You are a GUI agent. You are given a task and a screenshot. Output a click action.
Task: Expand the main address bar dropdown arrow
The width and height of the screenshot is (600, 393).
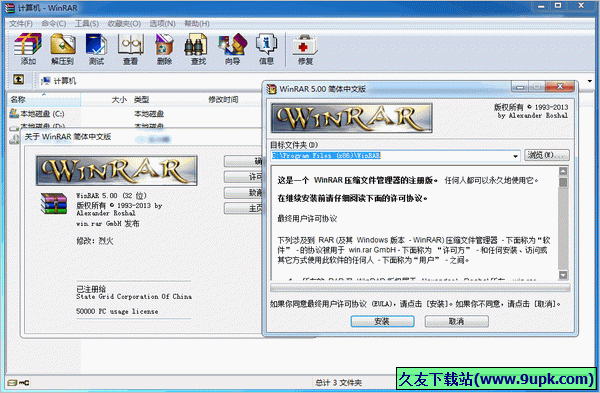[590, 81]
